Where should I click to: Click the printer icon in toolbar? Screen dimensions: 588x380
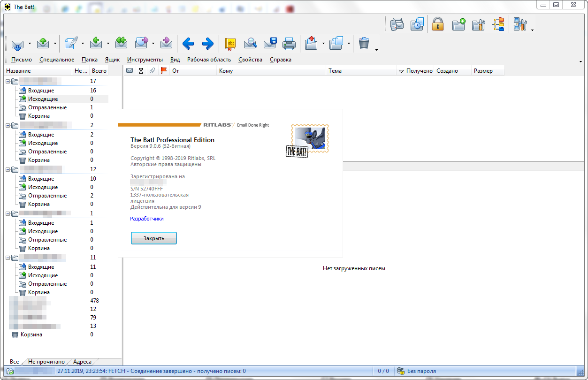click(289, 44)
